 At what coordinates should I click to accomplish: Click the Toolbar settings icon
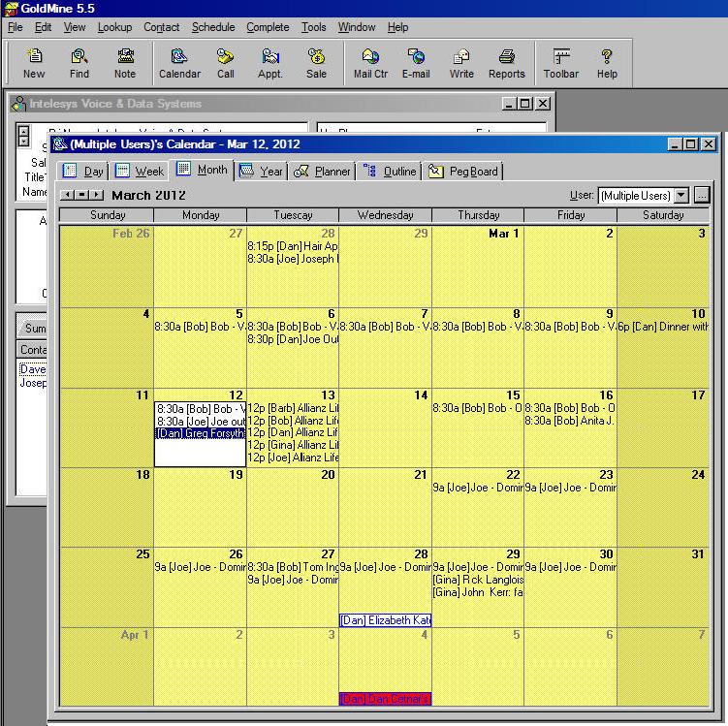[x=561, y=63]
